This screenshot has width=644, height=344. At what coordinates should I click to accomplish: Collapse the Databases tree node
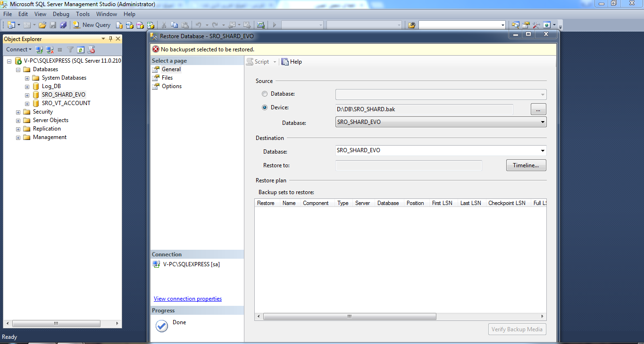click(18, 69)
